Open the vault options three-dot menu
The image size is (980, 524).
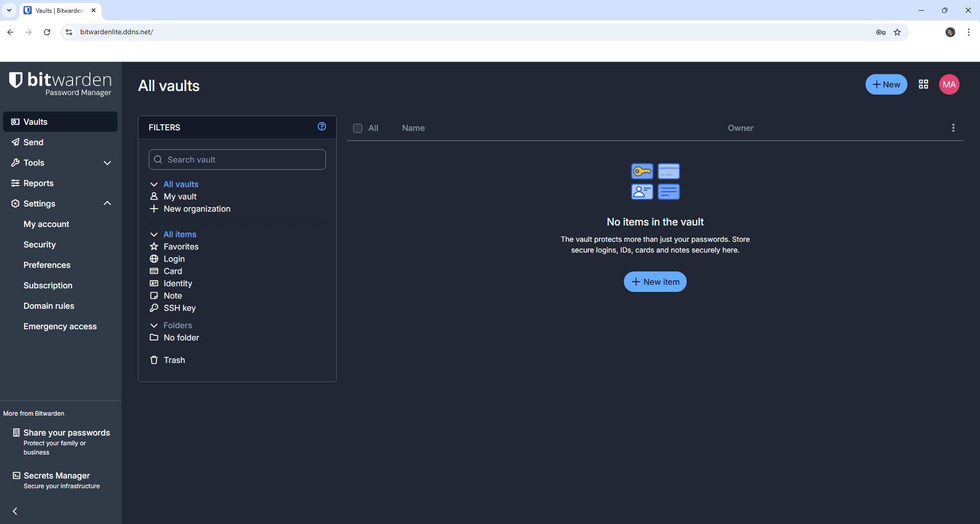pyautogui.click(x=952, y=128)
